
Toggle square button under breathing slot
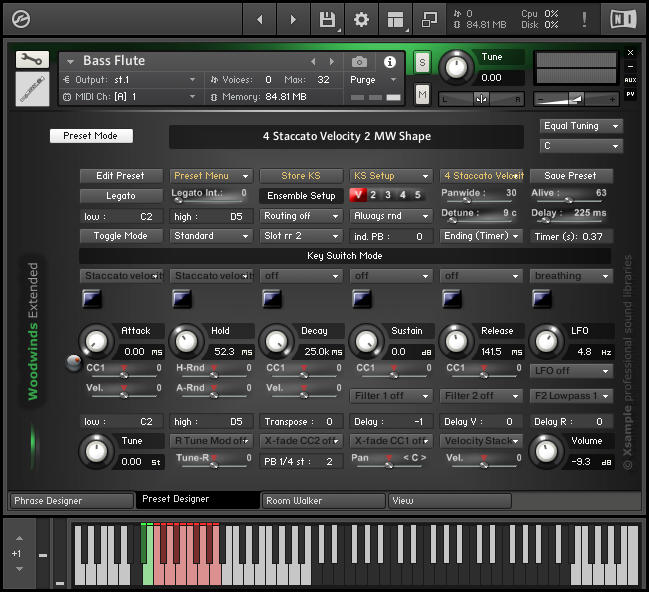pyautogui.click(x=542, y=298)
